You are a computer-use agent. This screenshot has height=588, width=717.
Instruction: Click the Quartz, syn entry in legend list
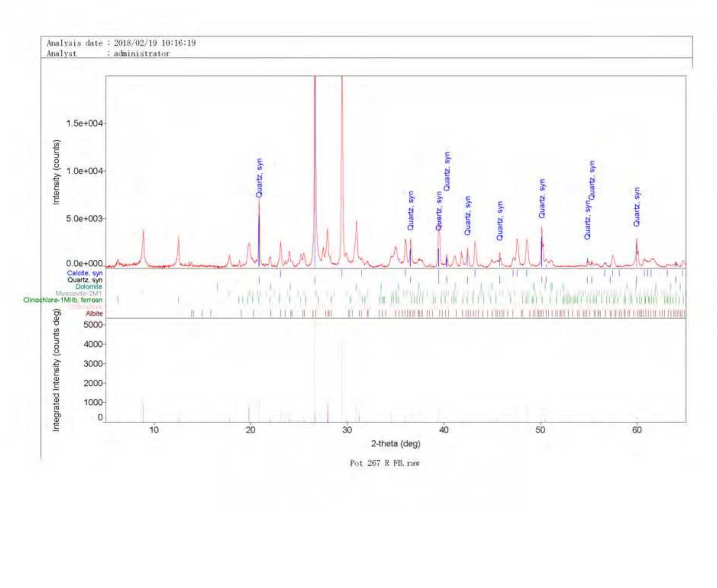pos(85,280)
